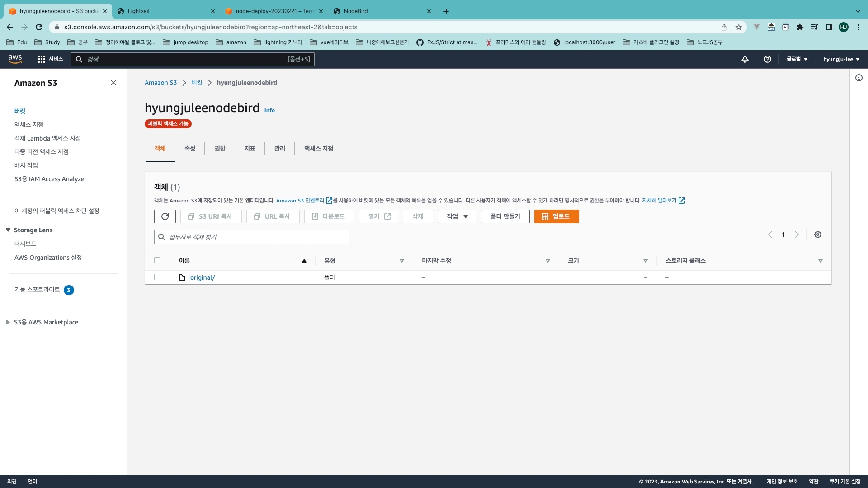The image size is (868, 488).
Task: Open the amazon bookmarks folder
Action: point(231,42)
